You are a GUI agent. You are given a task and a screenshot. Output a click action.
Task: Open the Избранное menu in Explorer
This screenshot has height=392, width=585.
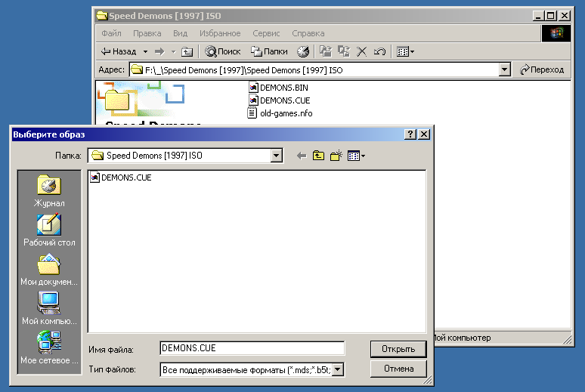tap(220, 33)
